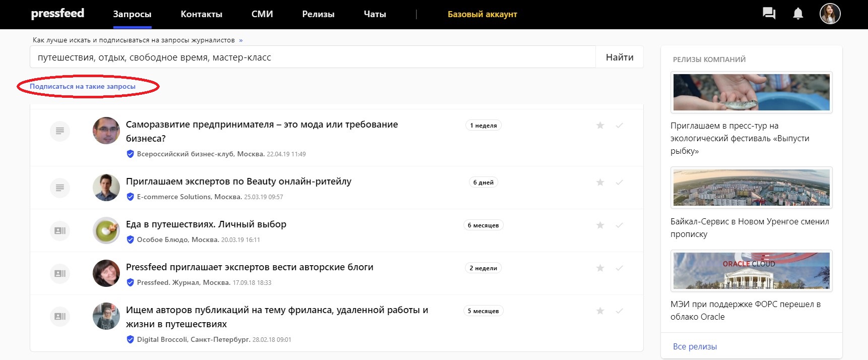Mark Pressfeed authors' blogs request with checkmark

[619, 268]
